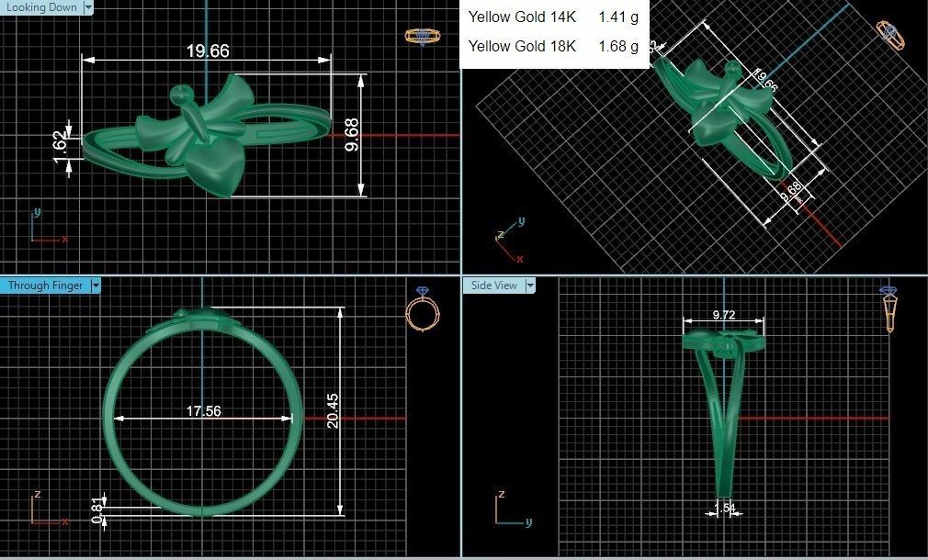Click the 19.66 width dimension in Looking Down view
Viewport: 928px width, 560px height.
pos(208,51)
